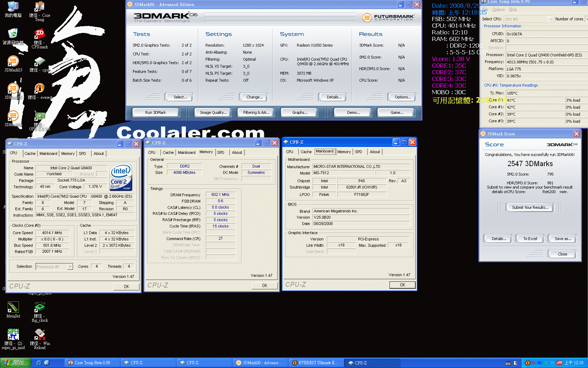Open the Help menu in Core Temp
Screen dimensions: 588x368
pos(513,9)
